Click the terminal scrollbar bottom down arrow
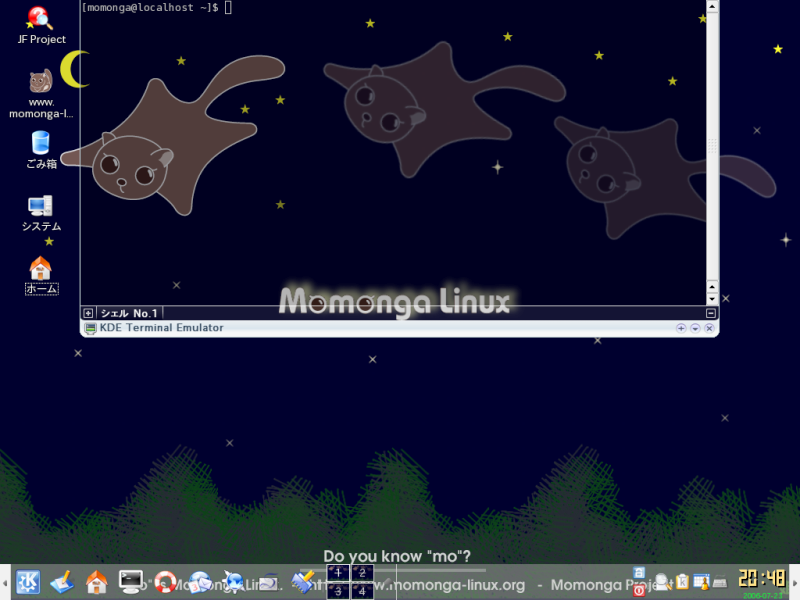800x600 pixels. coord(712,299)
